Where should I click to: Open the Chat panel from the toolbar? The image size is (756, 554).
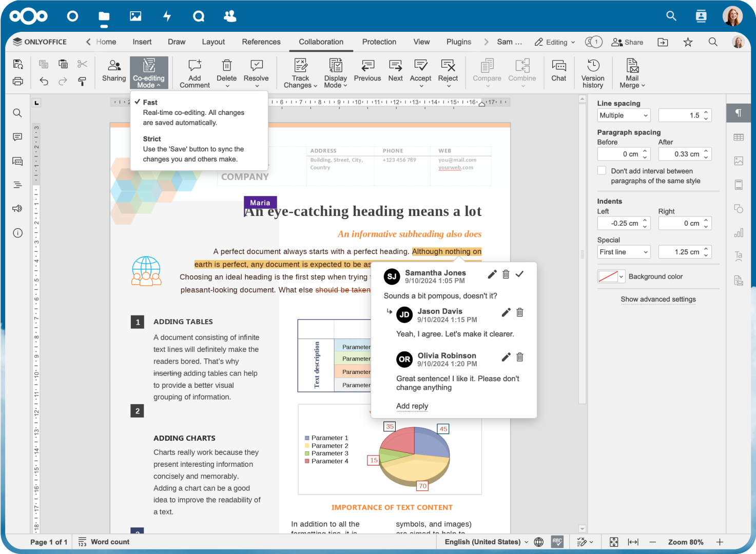click(x=558, y=72)
